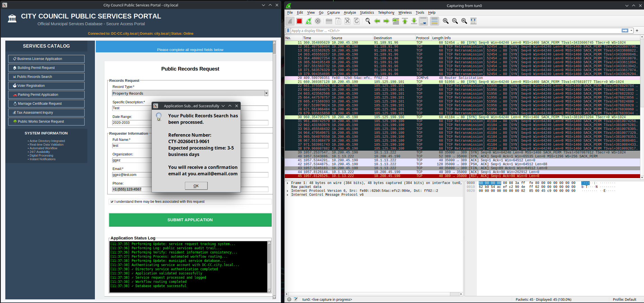Open Wireshark capture options gear
The height and width of the screenshot is (303, 644).
pyautogui.click(x=318, y=21)
